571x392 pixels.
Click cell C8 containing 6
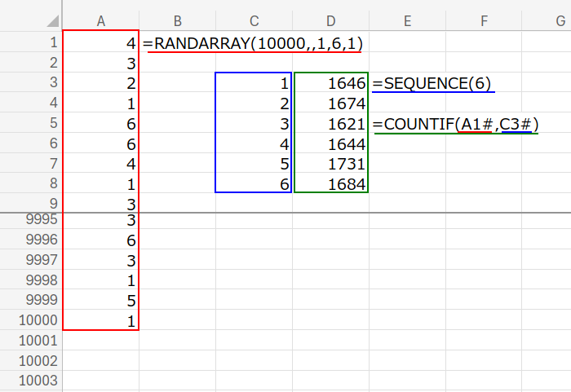coord(254,183)
